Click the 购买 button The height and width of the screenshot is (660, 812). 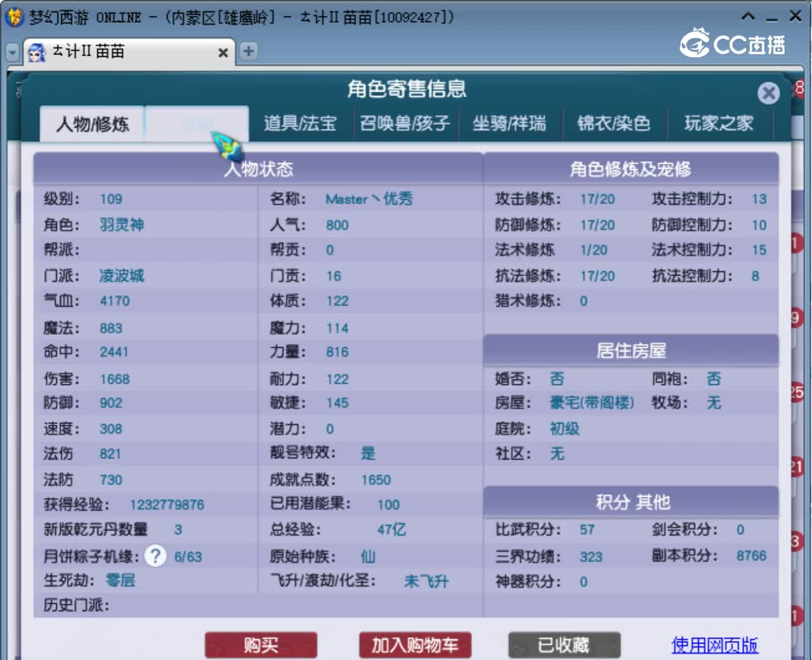pos(261,645)
